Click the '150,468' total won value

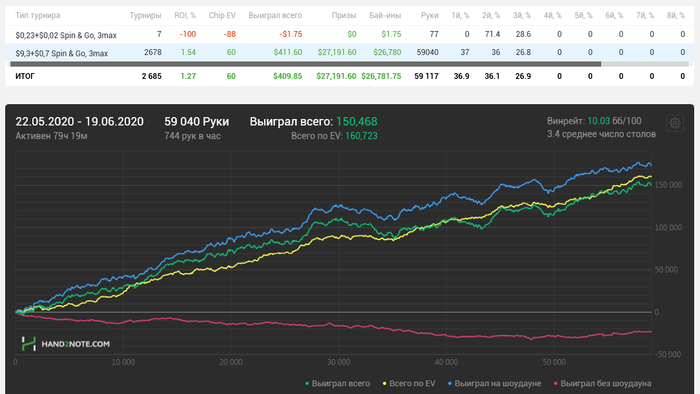coord(357,121)
